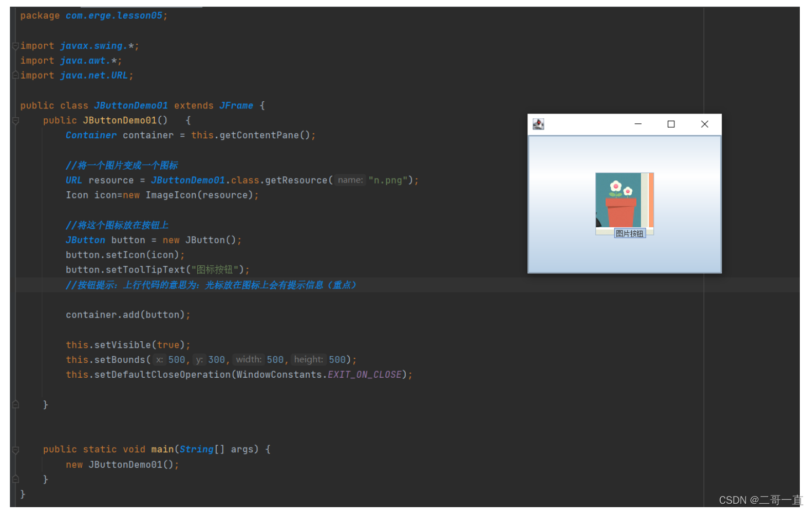The image size is (812, 511).
Task: Collapse the imports block at javax.swing line
Action: (x=15, y=46)
